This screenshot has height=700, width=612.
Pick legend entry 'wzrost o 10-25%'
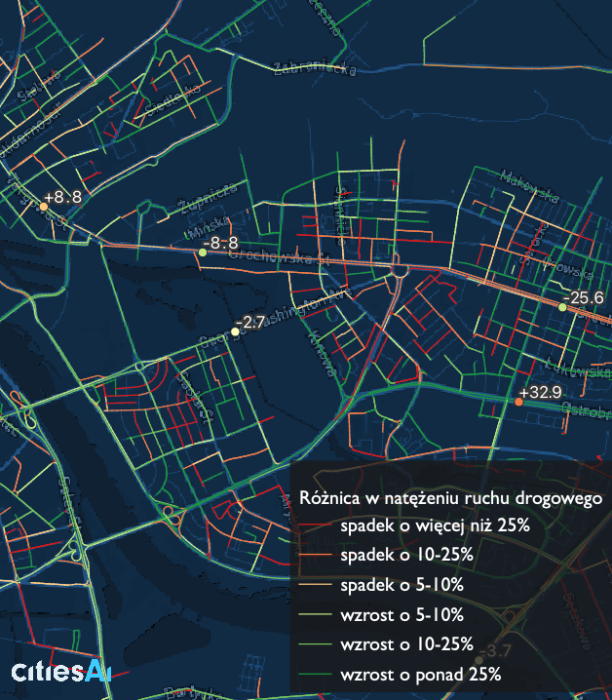pyautogui.click(x=407, y=643)
